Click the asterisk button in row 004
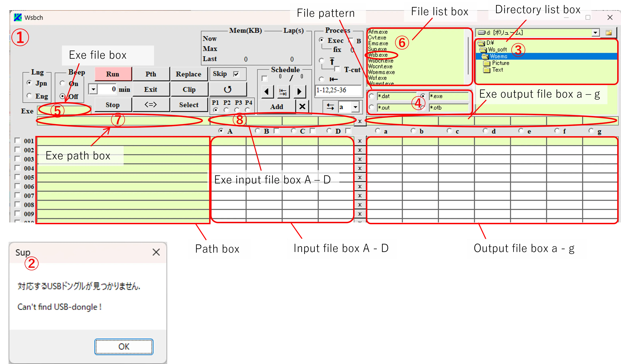Screen dimensions: 621x364 tap(360, 169)
